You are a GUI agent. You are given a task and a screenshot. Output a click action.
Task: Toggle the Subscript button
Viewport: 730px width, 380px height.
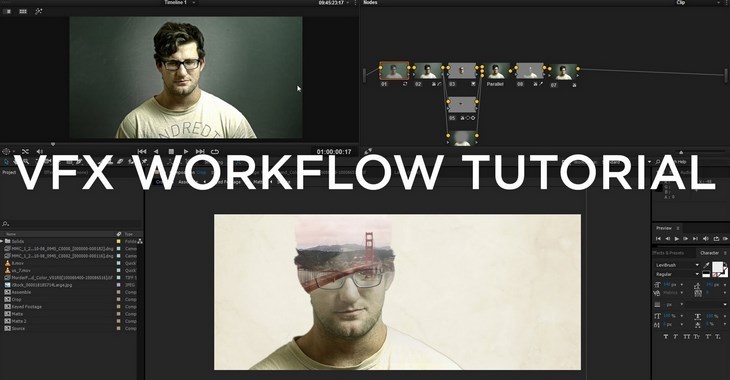(719, 336)
